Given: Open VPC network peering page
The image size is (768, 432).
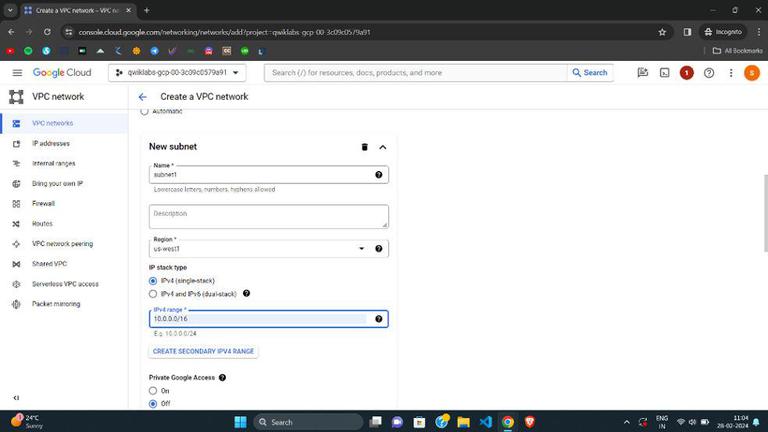Looking at the screenshot, I should (64, 244).
